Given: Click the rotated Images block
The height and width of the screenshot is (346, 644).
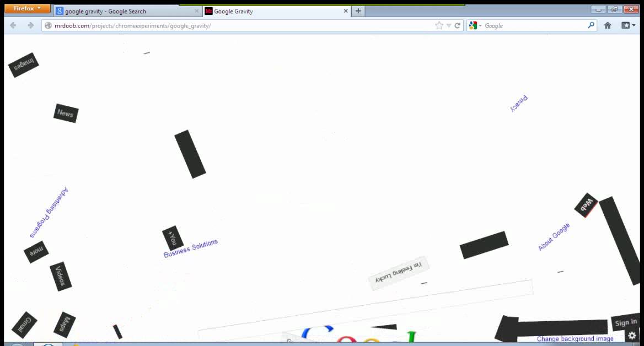Looking at the screenshot, I should click(x=23, y=64).
